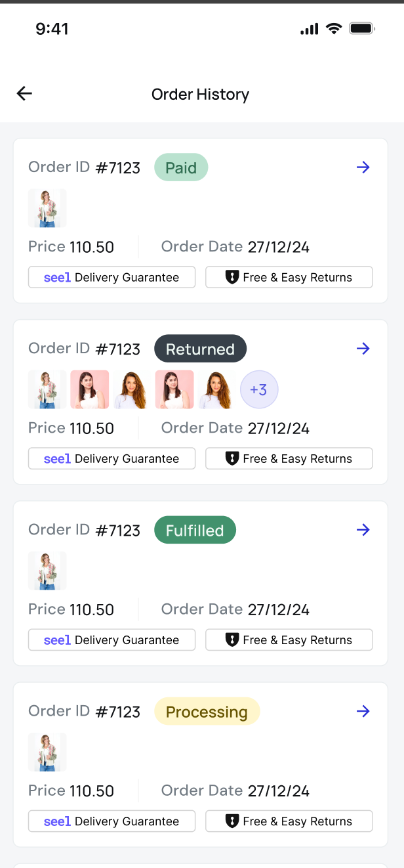Open the Returned order details arrow
This screenshot has width=404, height=868.
(363, 349)
